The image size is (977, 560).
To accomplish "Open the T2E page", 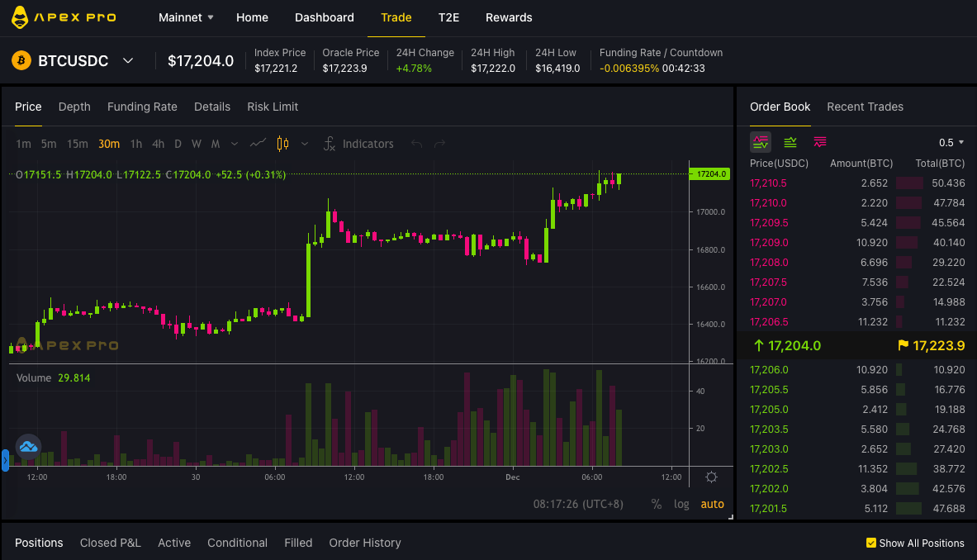I will (x=448, y=17).
